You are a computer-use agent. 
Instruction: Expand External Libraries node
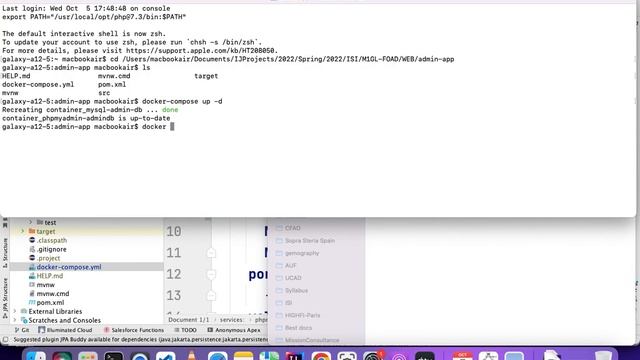pos(16,311)
